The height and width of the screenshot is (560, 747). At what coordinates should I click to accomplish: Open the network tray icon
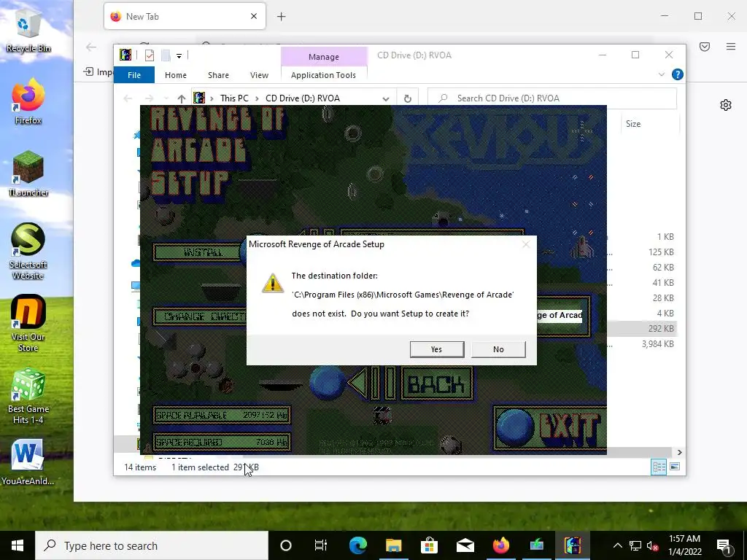click(635, 545)
